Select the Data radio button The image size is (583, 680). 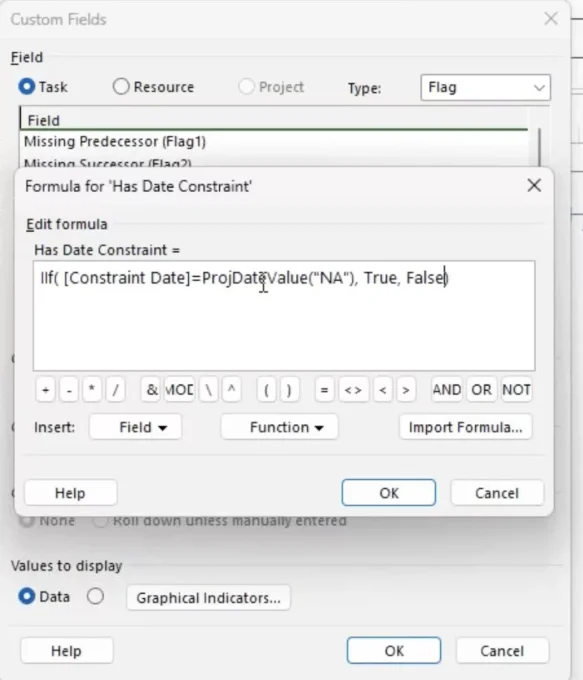point(27,596)
